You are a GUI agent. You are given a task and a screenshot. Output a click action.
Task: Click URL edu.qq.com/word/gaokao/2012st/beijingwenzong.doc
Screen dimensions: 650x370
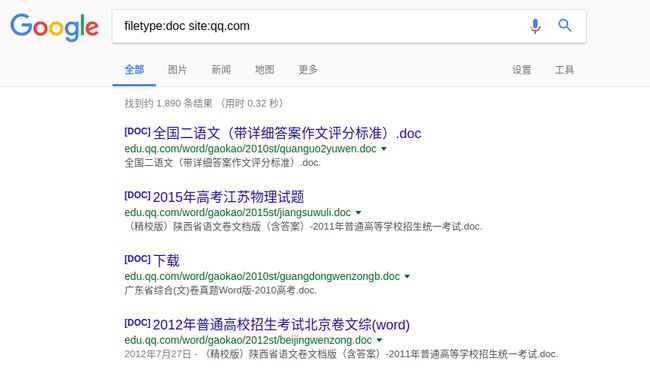[248, 340]
